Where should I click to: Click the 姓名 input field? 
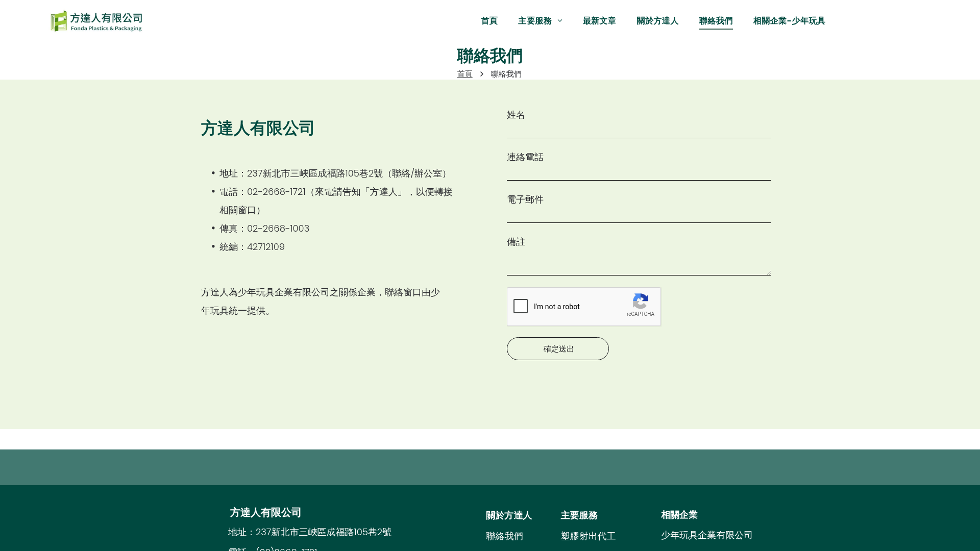(639, 130)
